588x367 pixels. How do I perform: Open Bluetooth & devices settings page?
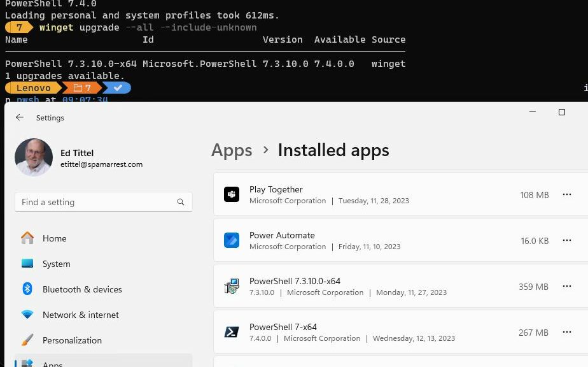104,289
